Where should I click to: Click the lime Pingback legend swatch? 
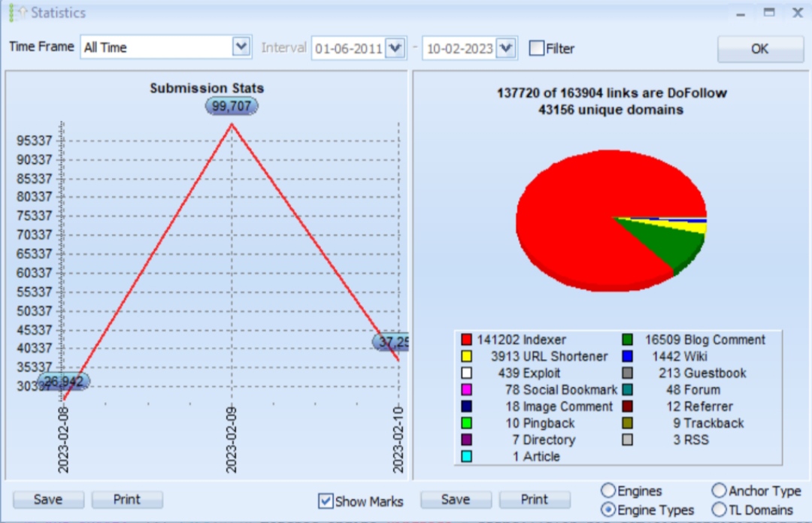(x=467, y=423)
